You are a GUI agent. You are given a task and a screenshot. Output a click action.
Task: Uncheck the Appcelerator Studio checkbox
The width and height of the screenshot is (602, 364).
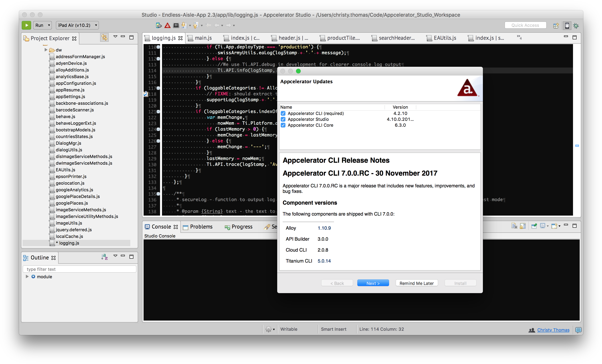(283, 119)
